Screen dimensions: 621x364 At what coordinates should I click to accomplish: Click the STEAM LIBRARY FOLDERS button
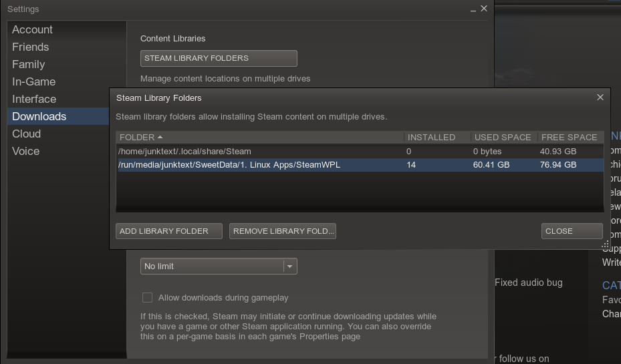(219, 59)
